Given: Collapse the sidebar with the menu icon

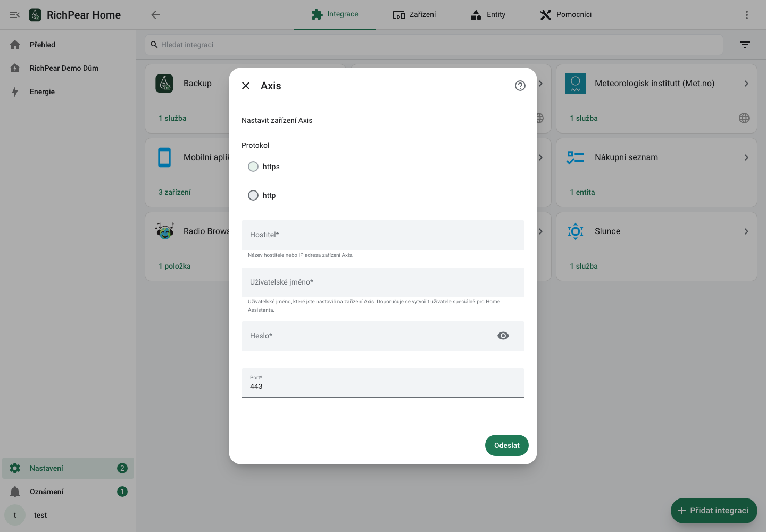Looking at the screenshot, I should [x=15, y=15].
